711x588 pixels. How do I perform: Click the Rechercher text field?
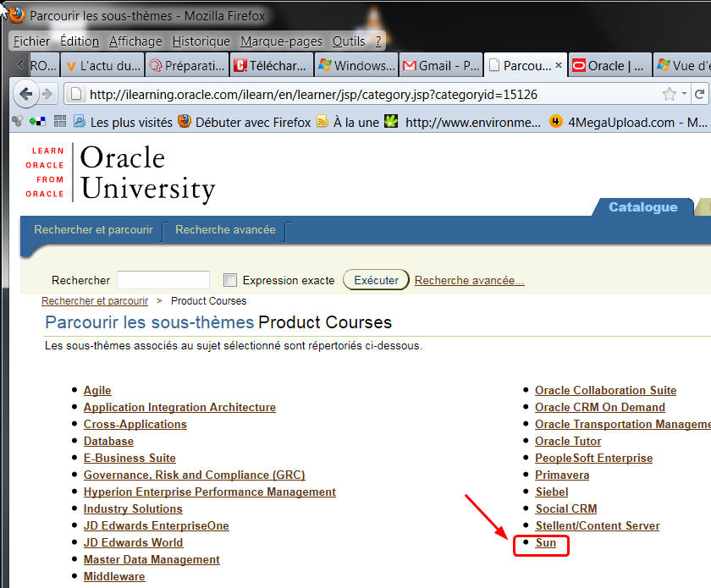pyautogui.click(x=163, y=280)
